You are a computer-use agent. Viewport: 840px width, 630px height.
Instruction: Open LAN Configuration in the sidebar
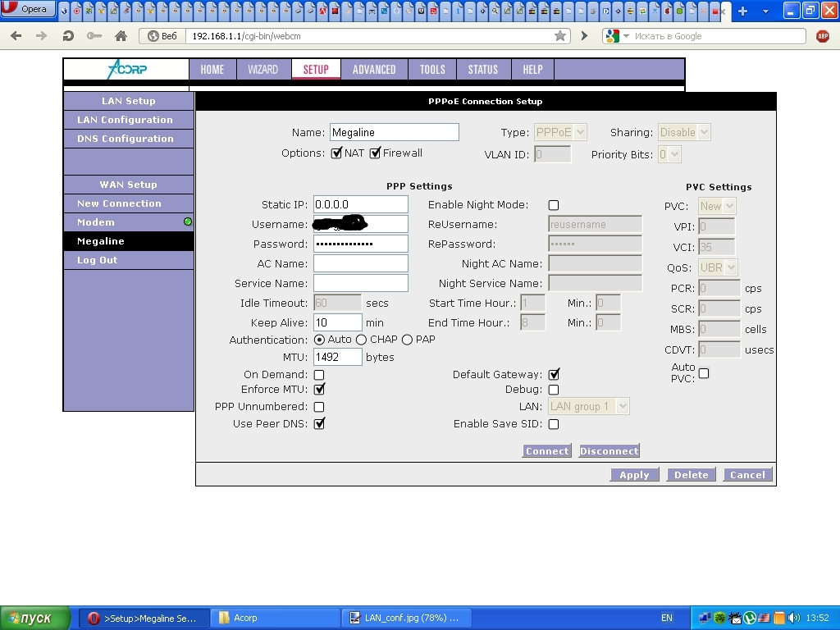125,120
